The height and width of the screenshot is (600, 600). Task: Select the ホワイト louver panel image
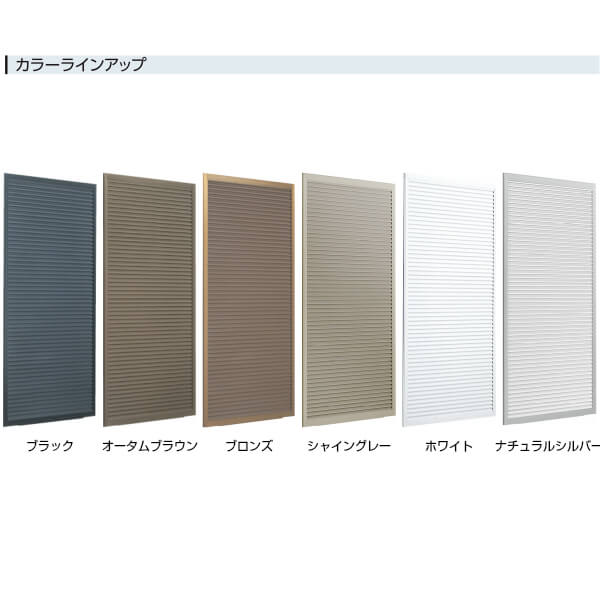tap(449, 300)
